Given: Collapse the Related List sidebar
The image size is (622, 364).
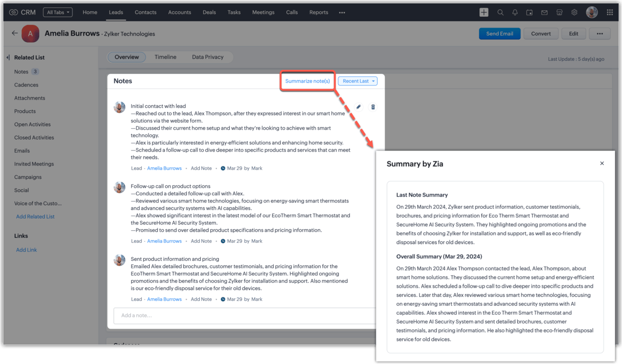Looking at the screenshot, I should click(8, 57).
